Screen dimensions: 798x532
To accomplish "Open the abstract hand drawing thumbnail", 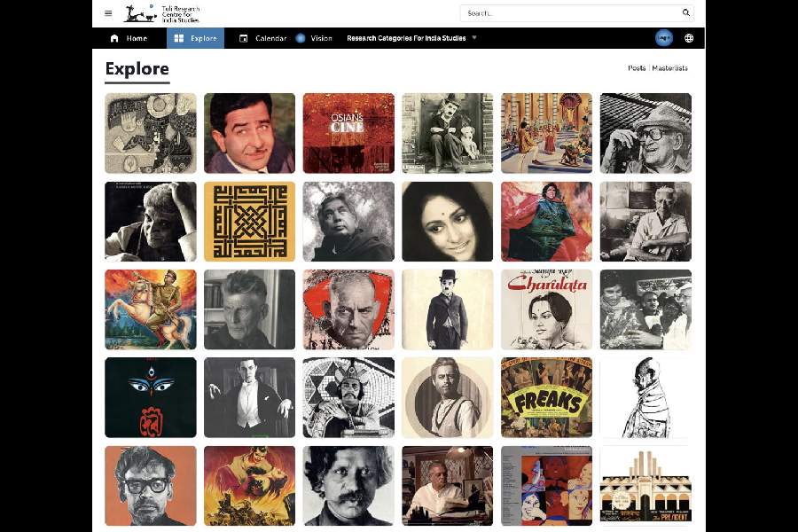I will (x=151, y=133).
